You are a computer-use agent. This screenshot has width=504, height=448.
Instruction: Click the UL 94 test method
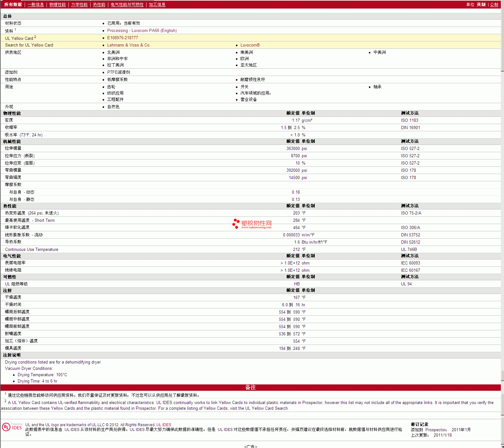pos(406,284)
